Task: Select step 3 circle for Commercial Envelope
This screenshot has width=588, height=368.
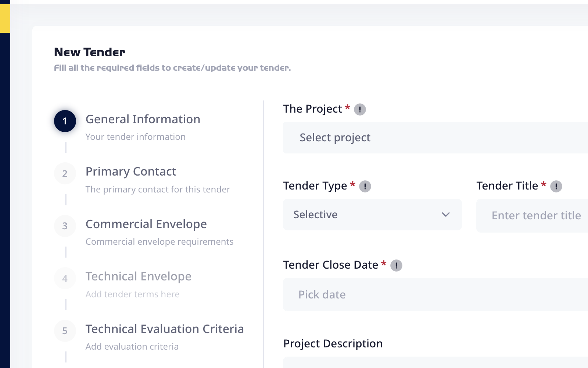Action: [65, 226]
